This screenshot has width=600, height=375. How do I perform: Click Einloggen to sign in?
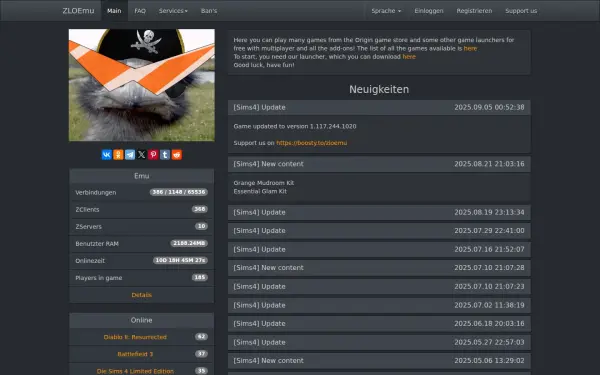[429, 11]
